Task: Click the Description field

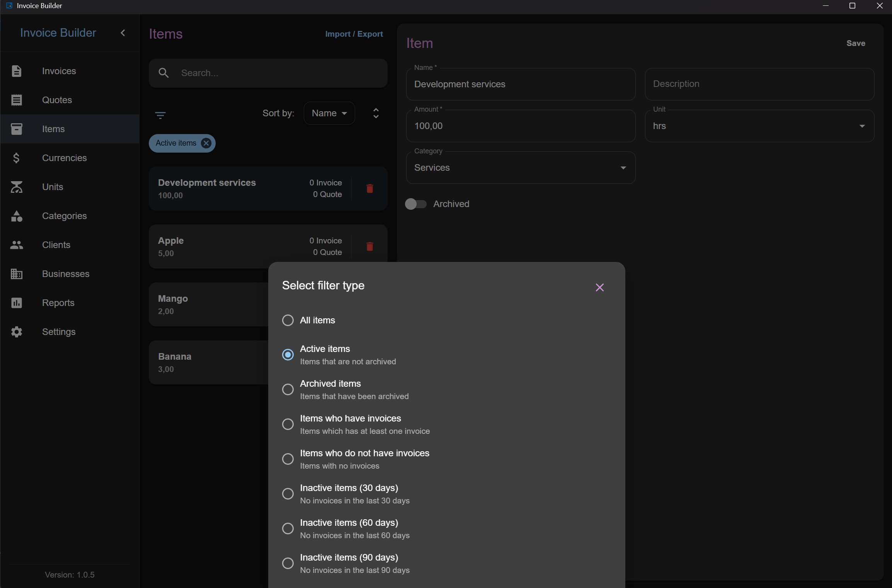Action: [x=759, y=84]
